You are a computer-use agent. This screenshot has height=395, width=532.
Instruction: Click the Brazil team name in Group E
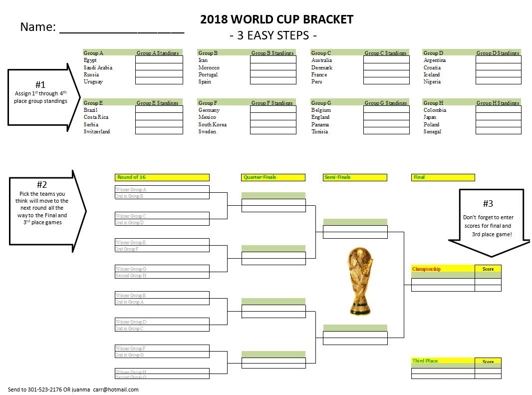(90, 110)
